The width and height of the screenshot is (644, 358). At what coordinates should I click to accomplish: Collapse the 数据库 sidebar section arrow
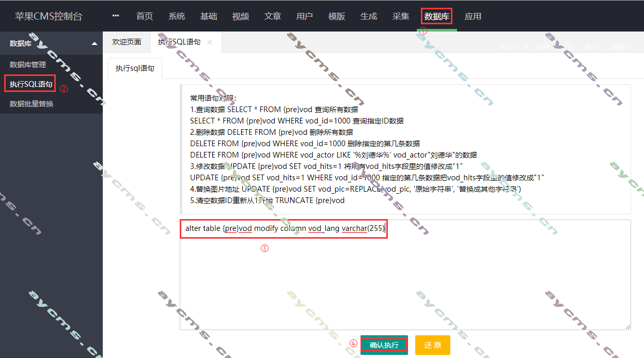[x=94, y=44]
